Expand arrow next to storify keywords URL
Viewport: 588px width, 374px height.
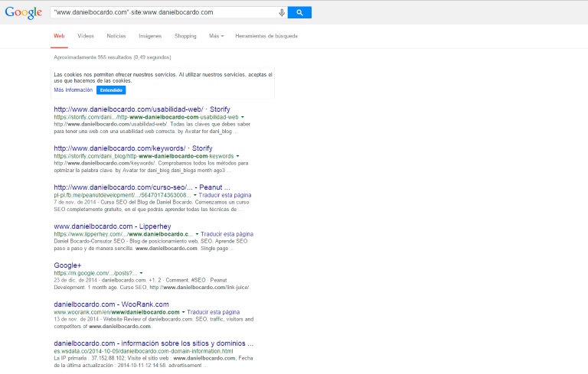tap(238, 156)
